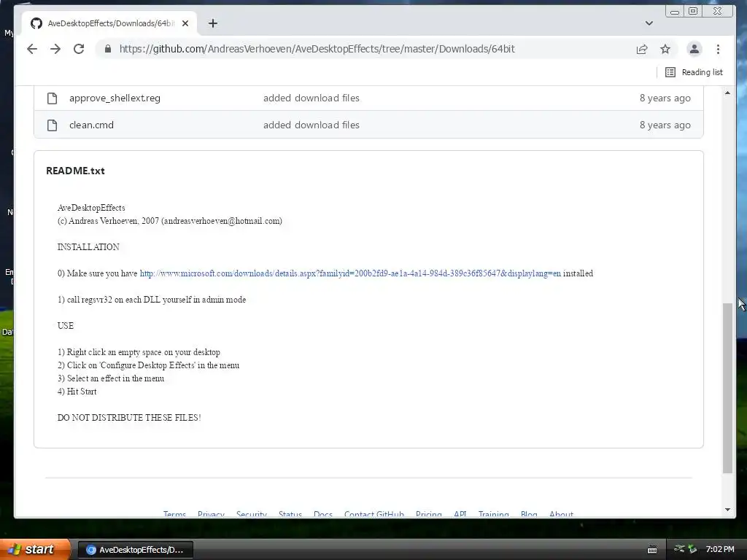This screenshot has height=560, width=747.
Task: Bookmark this page with the star
Action: point(665,49)
